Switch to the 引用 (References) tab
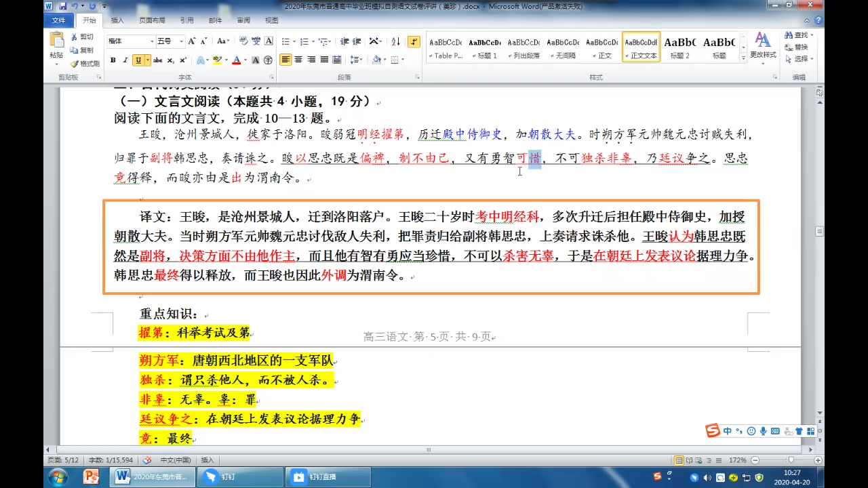 187,20
